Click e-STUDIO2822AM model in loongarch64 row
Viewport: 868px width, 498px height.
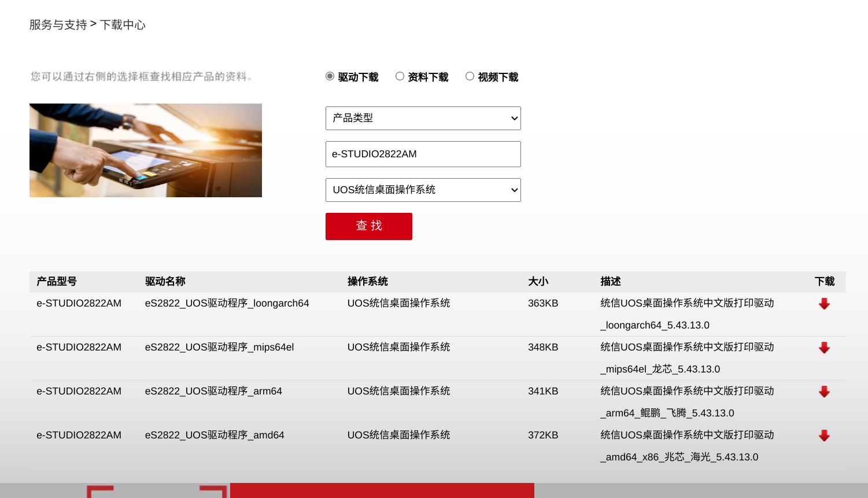[79, 303]
